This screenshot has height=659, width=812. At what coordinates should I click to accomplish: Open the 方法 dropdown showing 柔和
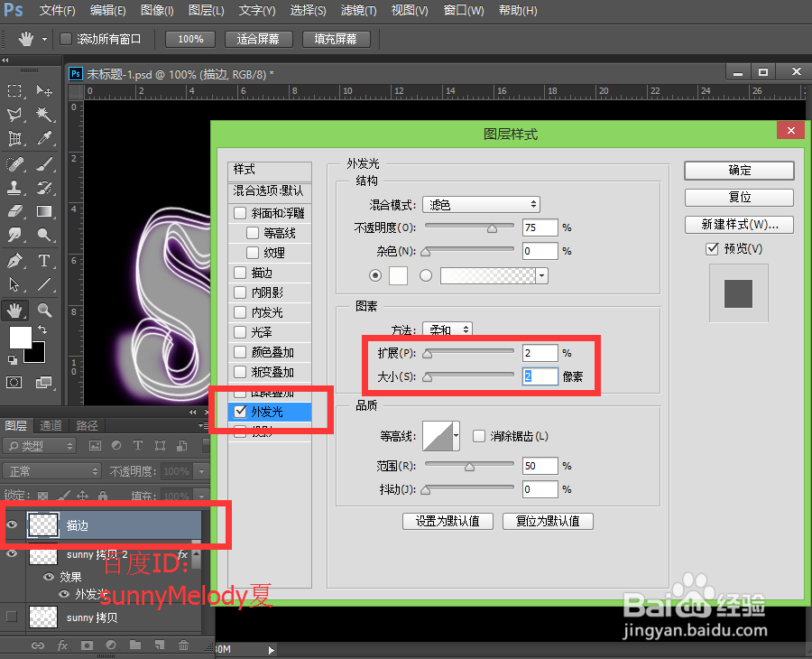tap(448, 329)
